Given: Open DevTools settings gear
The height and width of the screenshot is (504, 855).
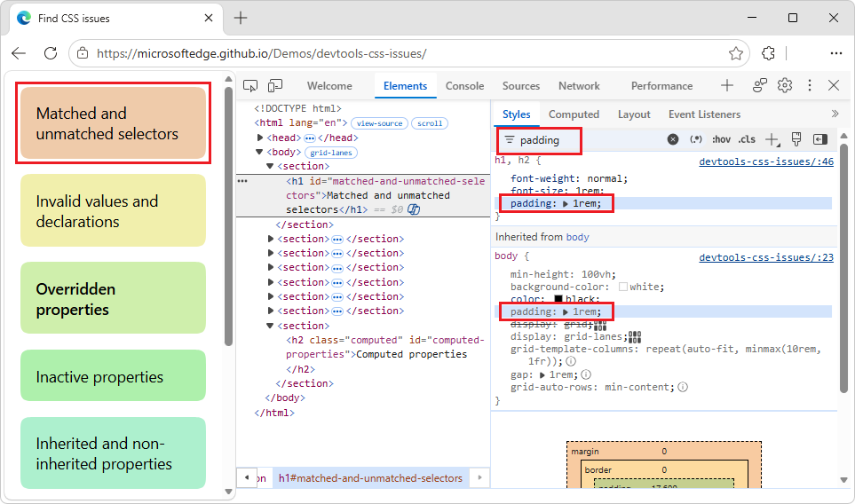Looking at the screenshot, I should [785, 85].
